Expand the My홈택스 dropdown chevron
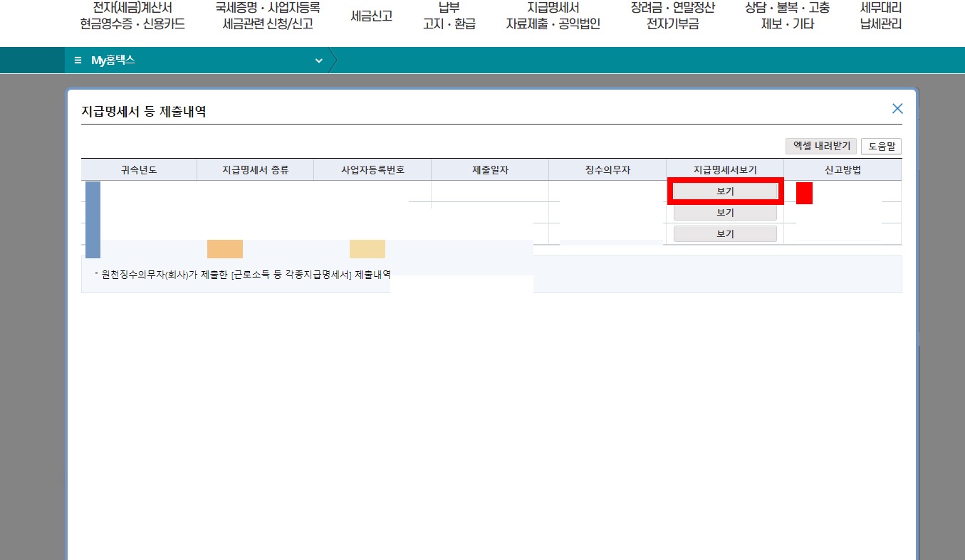 coord(318,60)
